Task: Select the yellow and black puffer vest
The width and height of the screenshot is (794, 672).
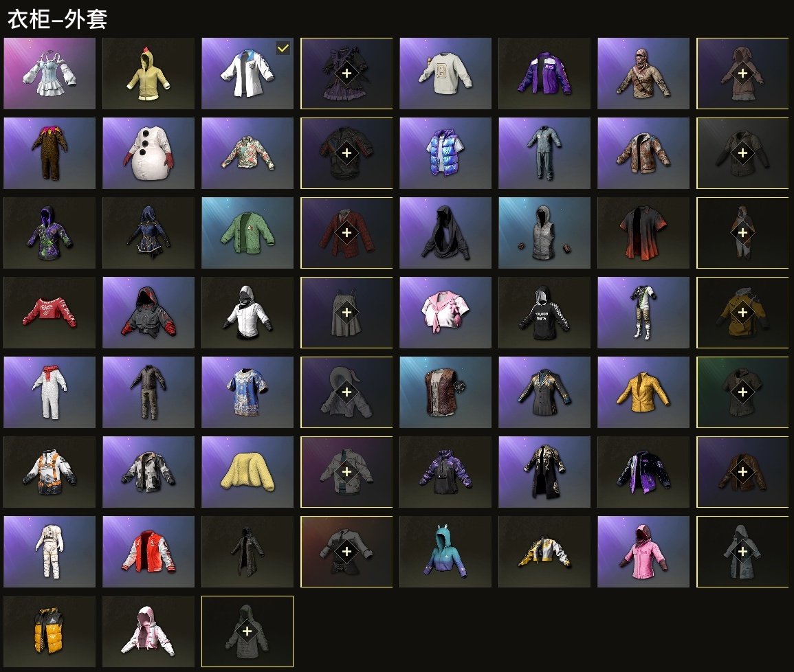Action: 49,631
